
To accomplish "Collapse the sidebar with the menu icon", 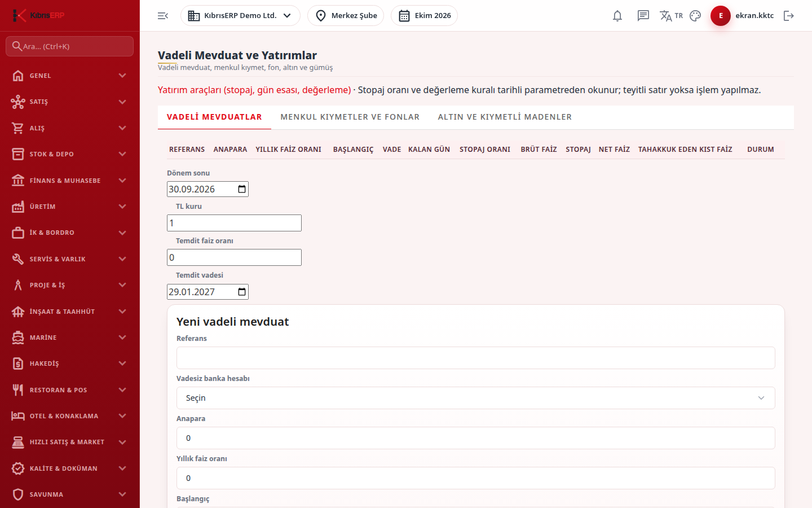I will (x=163, y=16).
